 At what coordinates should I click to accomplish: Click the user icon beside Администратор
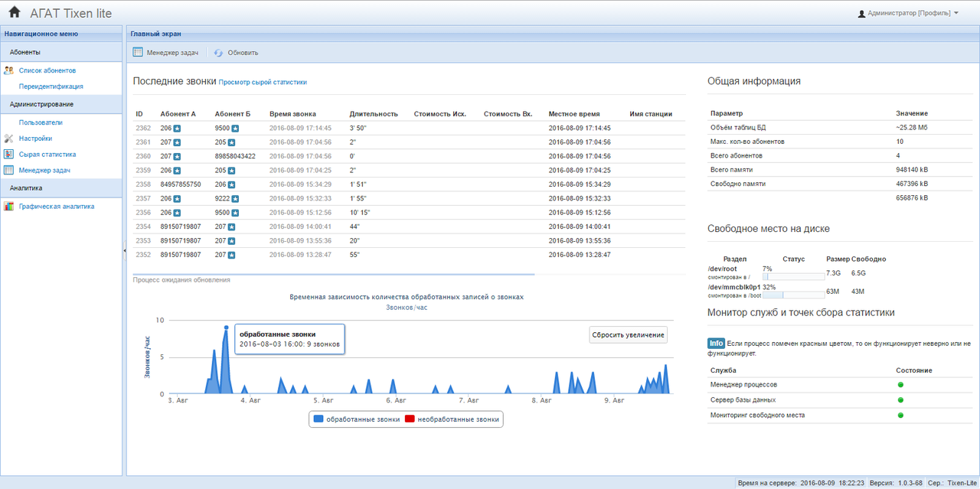tap(861, 14)
